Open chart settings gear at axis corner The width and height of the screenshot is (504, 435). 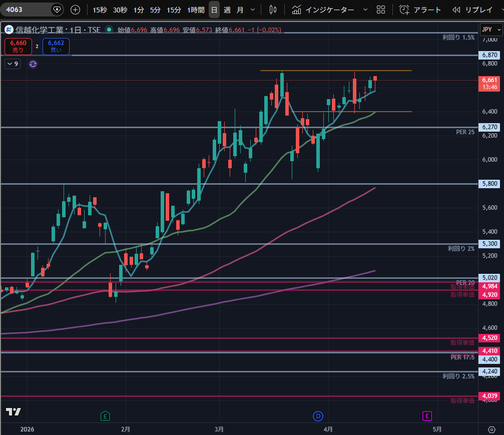point(491,429)
